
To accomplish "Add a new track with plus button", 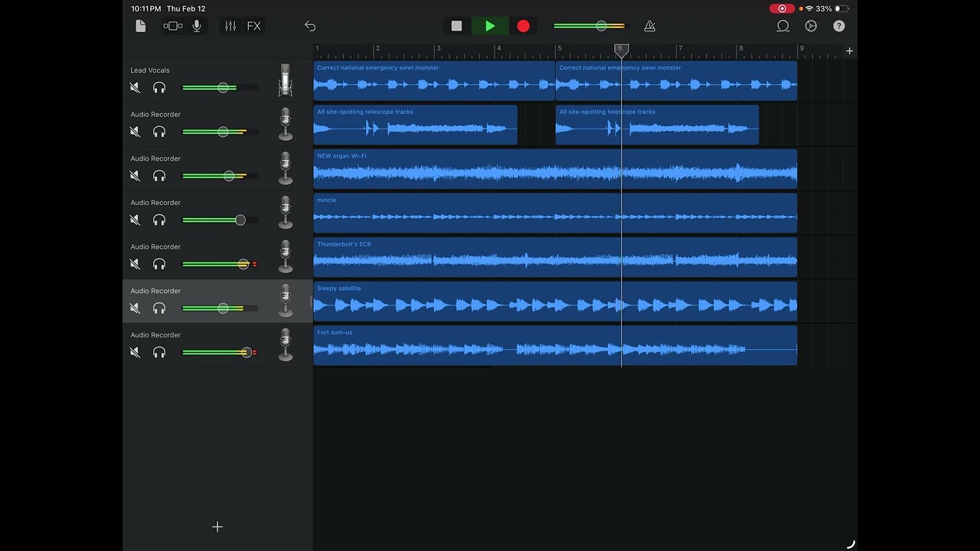I will point(217,527).
